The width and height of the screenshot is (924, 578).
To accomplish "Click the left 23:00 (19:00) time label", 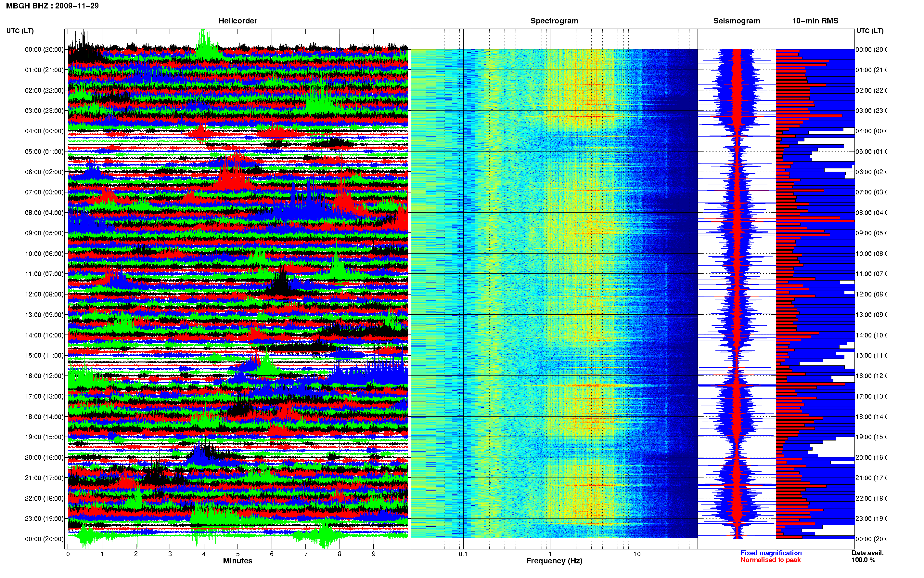I will (x=44, y=519).
